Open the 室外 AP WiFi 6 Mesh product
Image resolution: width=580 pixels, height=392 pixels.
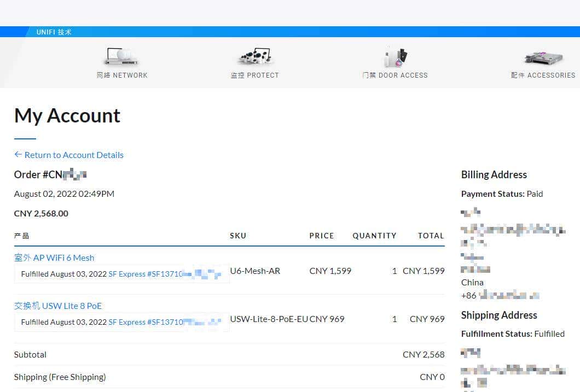click(54, 258)
